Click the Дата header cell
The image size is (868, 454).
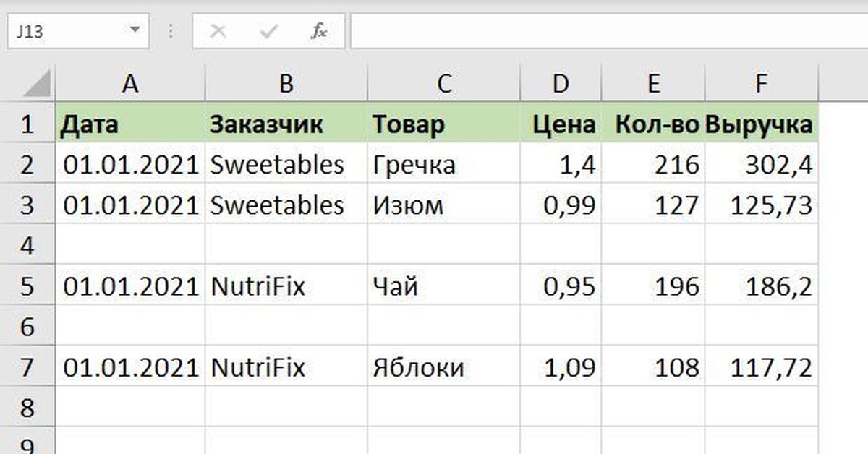[130, 125]
